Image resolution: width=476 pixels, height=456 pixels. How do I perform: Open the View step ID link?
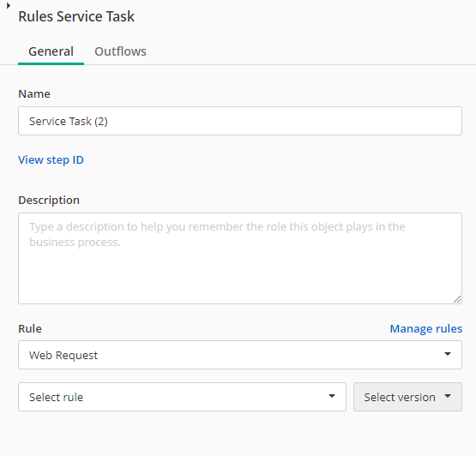coord(51,160)
